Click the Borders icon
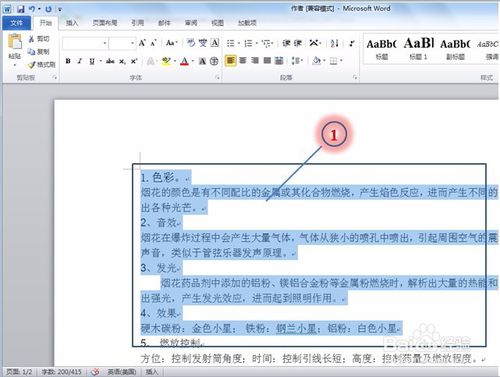Image resolution: width=500 pixels, height=377 pixels. click(x=334, y=61)
